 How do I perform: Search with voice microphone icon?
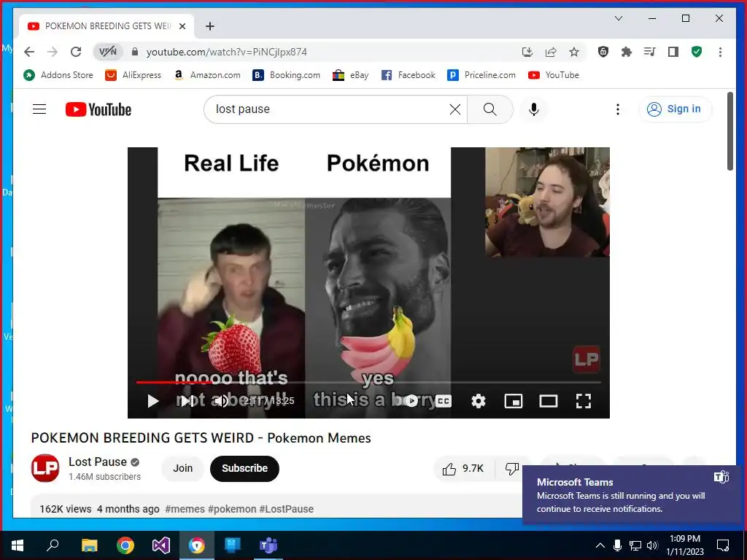pyautogui.click(x=534, y=109)
